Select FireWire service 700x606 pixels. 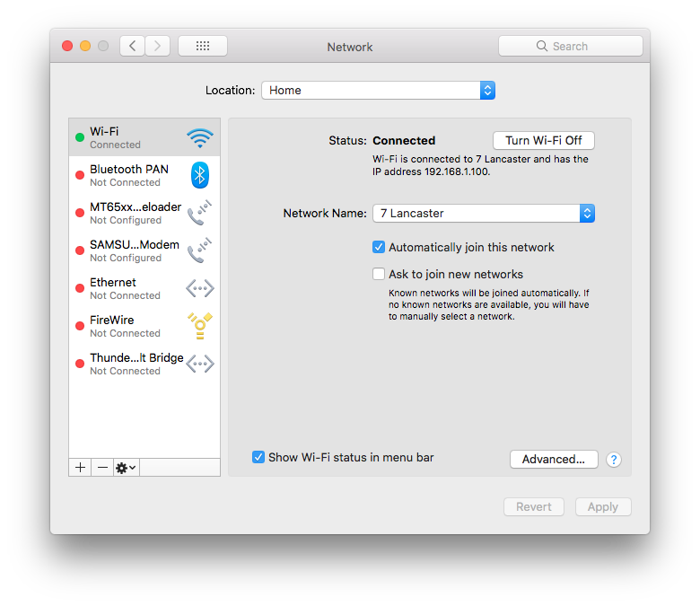pyautogui.click(x=144, y=326)
